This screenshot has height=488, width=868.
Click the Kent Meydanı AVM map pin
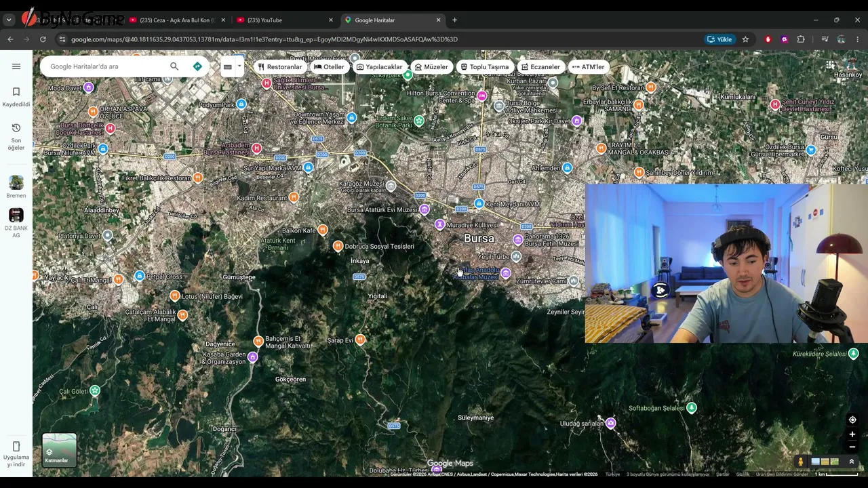[x=479, y=204]
